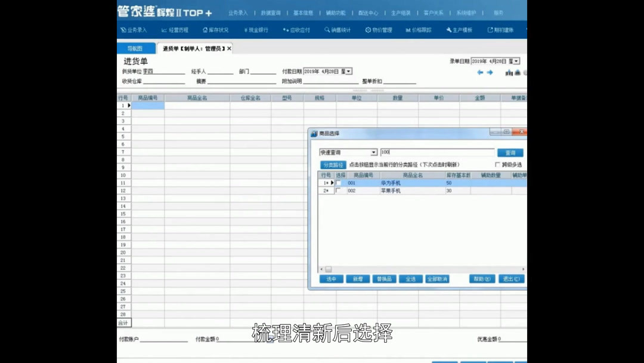This screenshot has width=644, height=363.
Task: Expand the 录单日期 date dropdown
Action: click(516, 60)
